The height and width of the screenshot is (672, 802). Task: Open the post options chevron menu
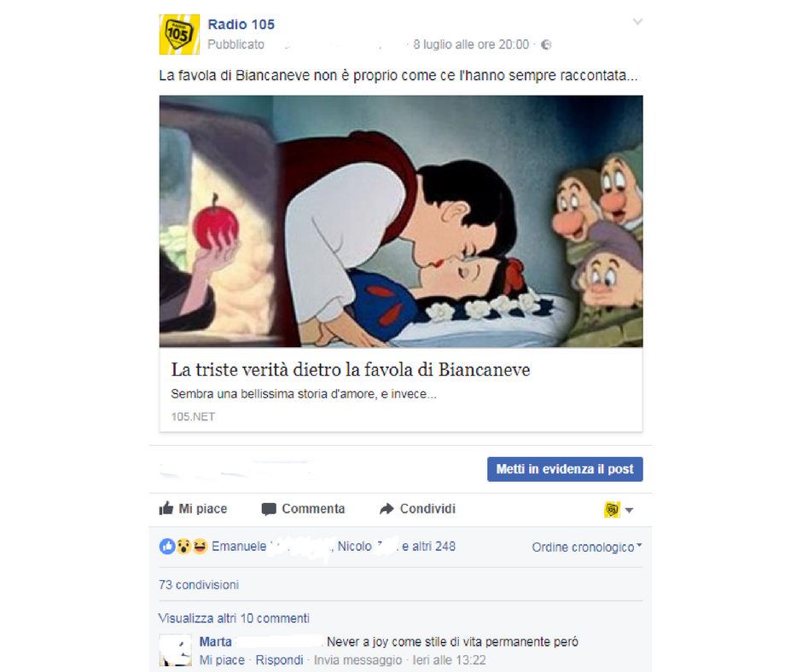point(637,21)
